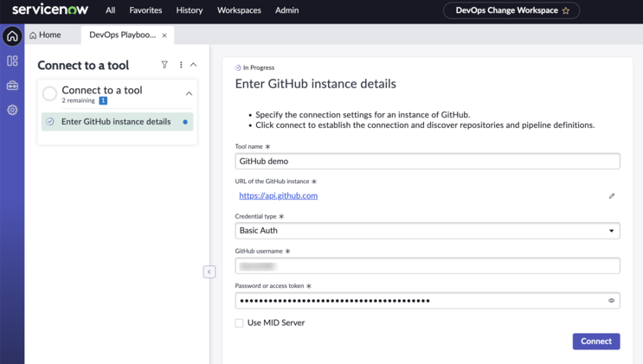The image size is (643, 364).
Task: Open the three-dot options menu
Action: [181, 64]
